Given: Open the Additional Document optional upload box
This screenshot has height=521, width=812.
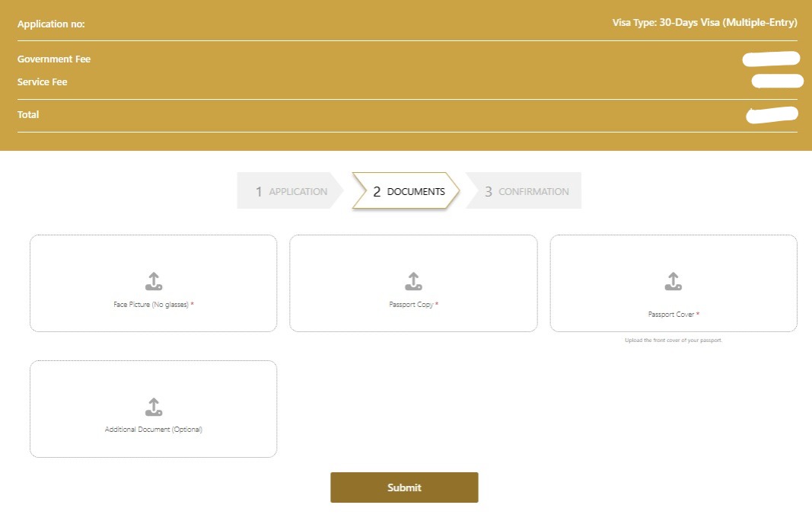Looking at the screenshot, I should click(x=153, y=408).
